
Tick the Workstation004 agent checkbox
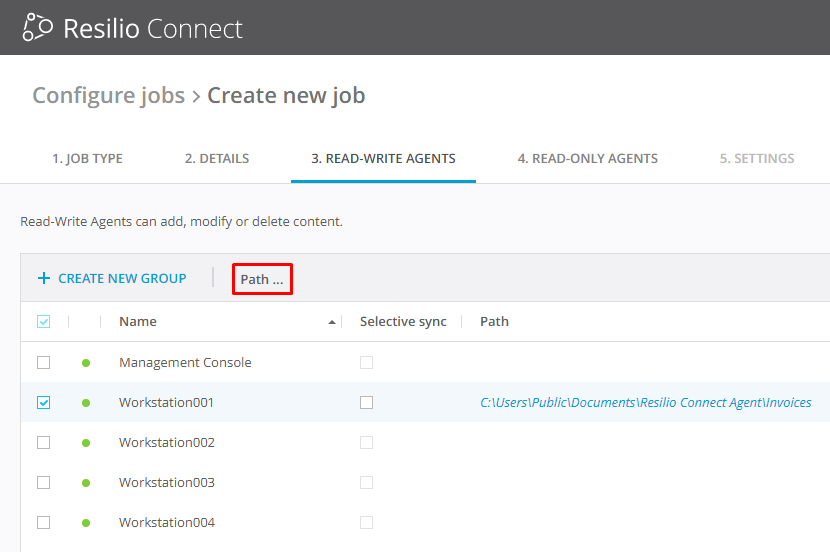click(43, 523)
